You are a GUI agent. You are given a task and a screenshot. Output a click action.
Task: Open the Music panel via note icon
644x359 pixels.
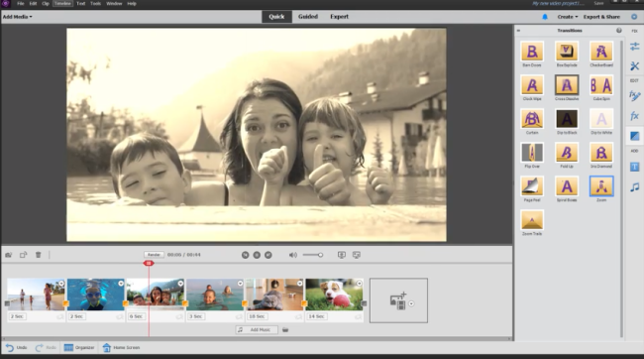(x=634, y=187)
